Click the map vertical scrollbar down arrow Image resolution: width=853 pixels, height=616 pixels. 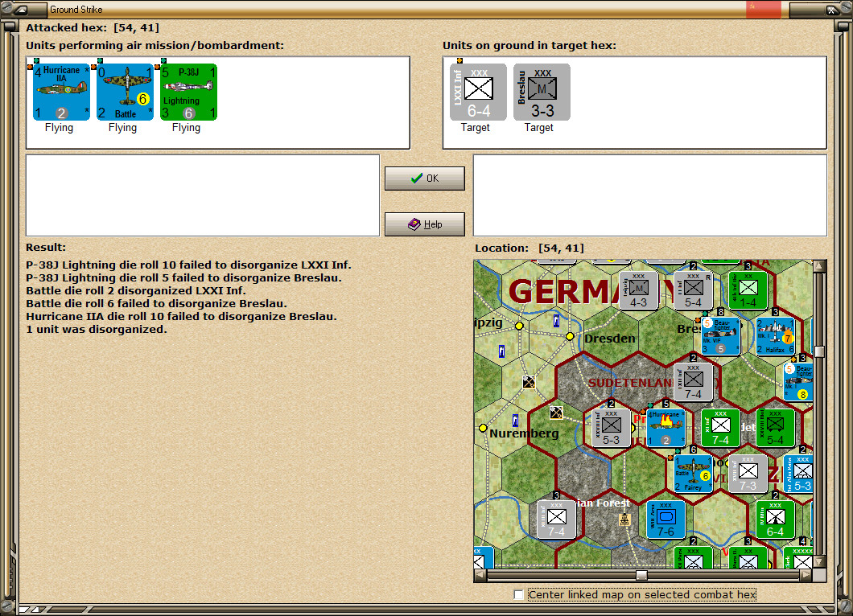click(820, 561)
